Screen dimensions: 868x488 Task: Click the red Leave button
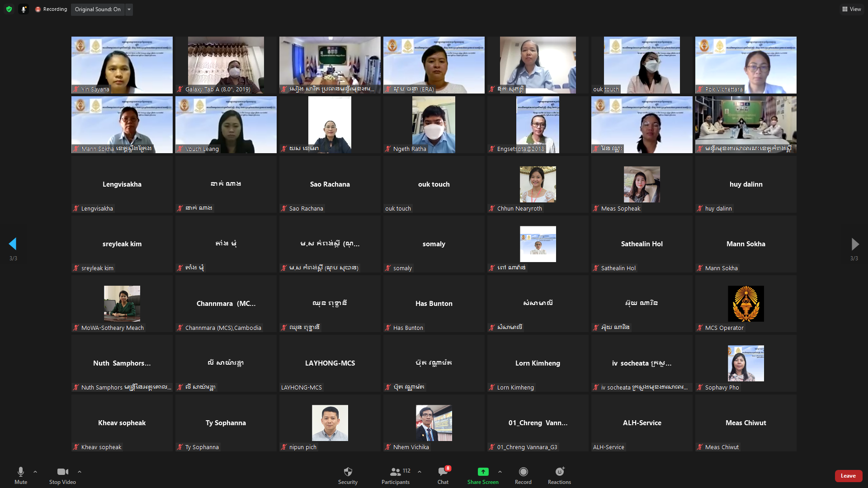848,475
